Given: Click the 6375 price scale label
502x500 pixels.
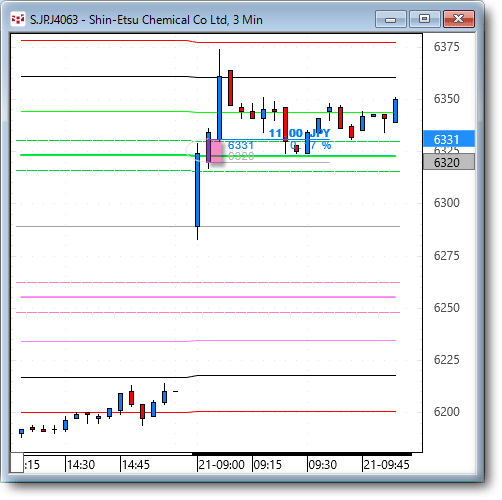Looking at the screenshot, I should (446, 47).
